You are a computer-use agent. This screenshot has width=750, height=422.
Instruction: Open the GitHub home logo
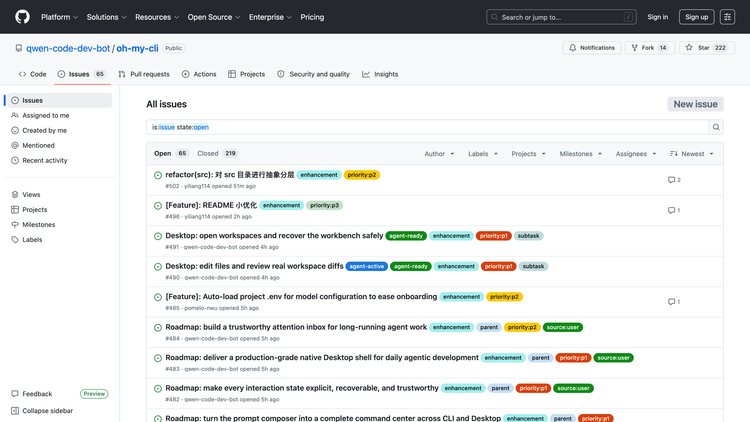click(x=22, y=17)
